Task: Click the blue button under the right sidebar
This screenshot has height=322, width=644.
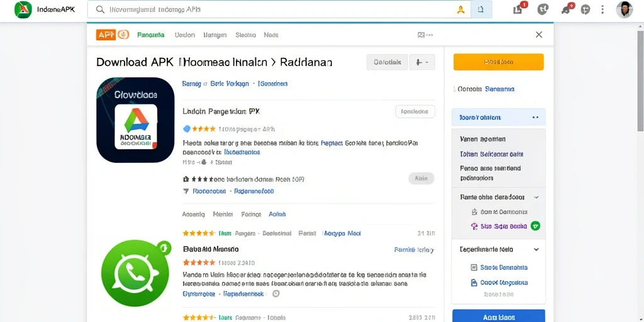Action: point(499,316)
